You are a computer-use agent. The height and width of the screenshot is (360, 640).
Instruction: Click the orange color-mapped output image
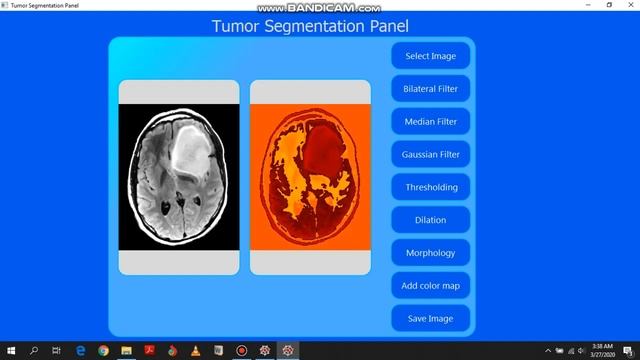point(310,177)
